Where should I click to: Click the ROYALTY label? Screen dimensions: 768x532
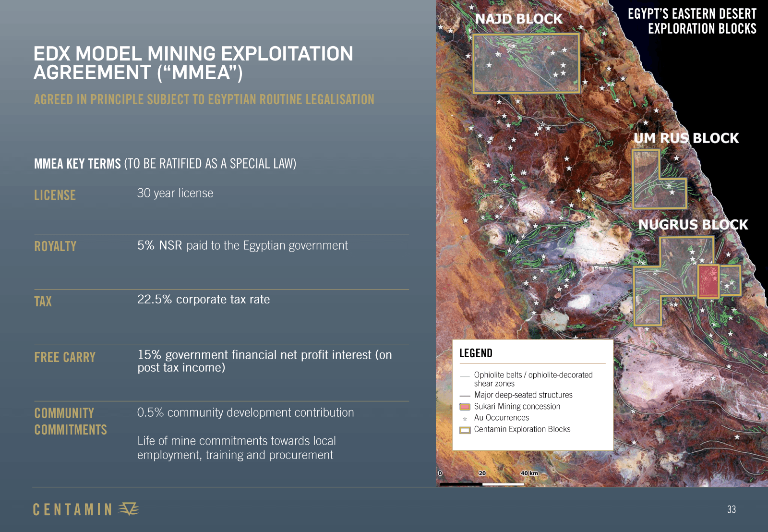pos(55,246)
